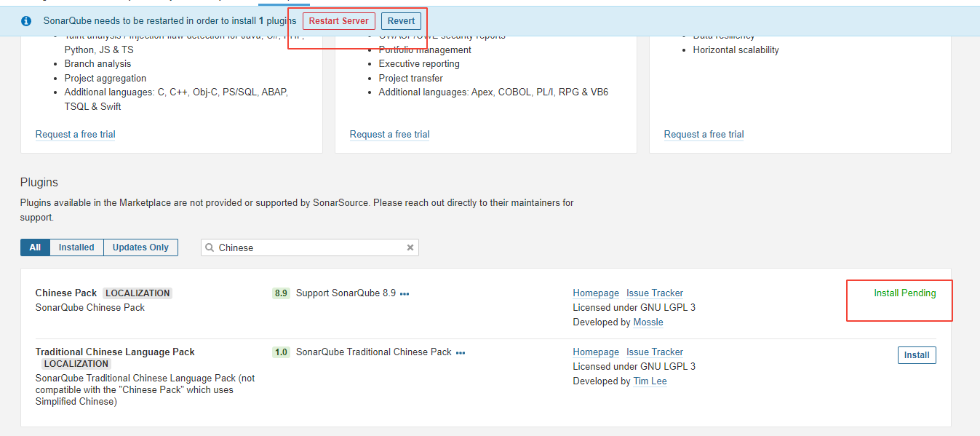Click the Revert button
This screenshot has width=980, height=436.
click(x=401, y=21)
